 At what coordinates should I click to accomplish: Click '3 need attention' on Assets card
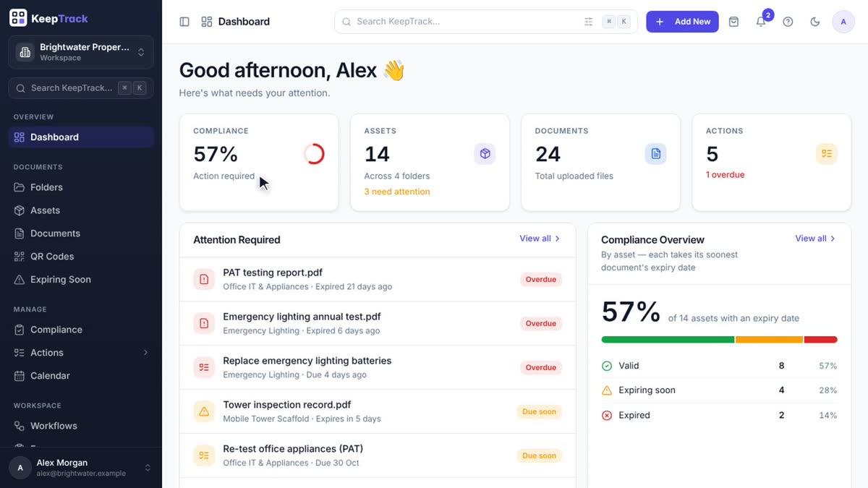(x=397, y=192)
